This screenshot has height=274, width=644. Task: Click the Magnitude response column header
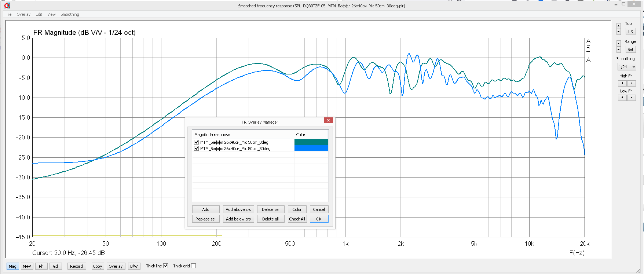coord(243,135)
